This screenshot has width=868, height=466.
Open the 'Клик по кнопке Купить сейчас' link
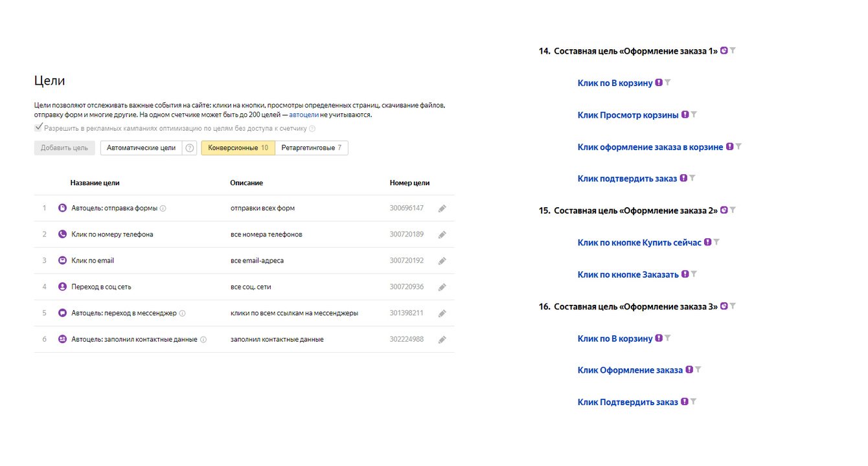pos(639,243)
